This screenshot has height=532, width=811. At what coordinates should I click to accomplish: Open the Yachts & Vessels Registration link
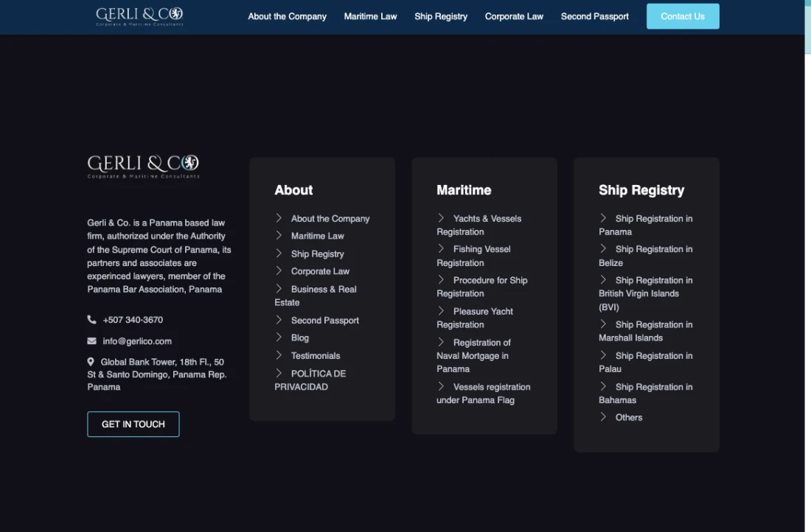(479, 225)
